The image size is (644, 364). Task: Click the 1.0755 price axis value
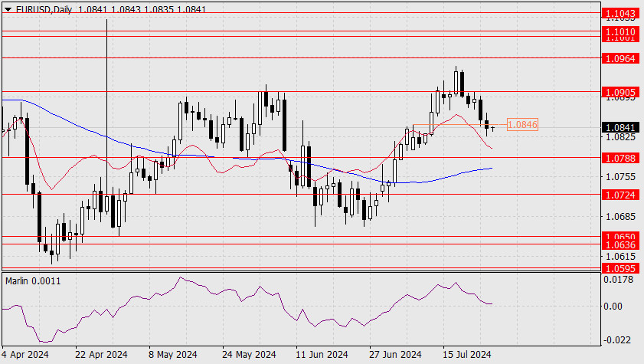620,177
